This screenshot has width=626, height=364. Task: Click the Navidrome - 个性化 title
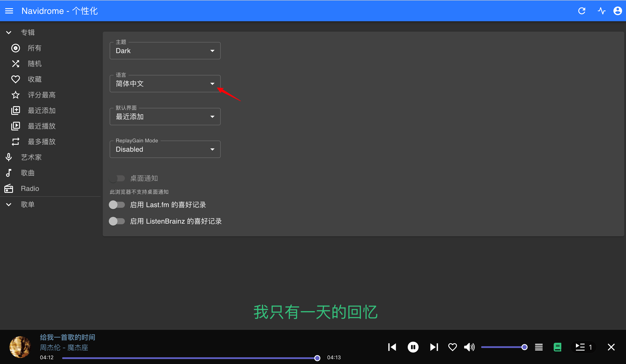click(x=60, y=11)
